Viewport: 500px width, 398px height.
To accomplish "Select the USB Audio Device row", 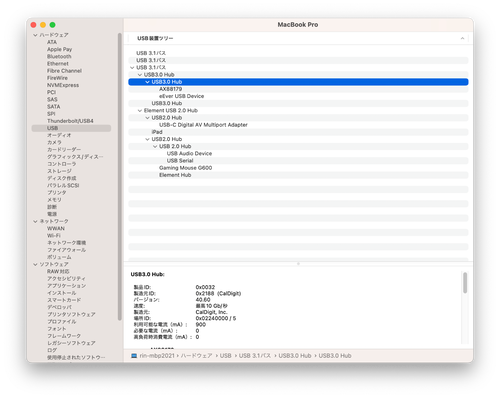I will click(x=298, y=153).
